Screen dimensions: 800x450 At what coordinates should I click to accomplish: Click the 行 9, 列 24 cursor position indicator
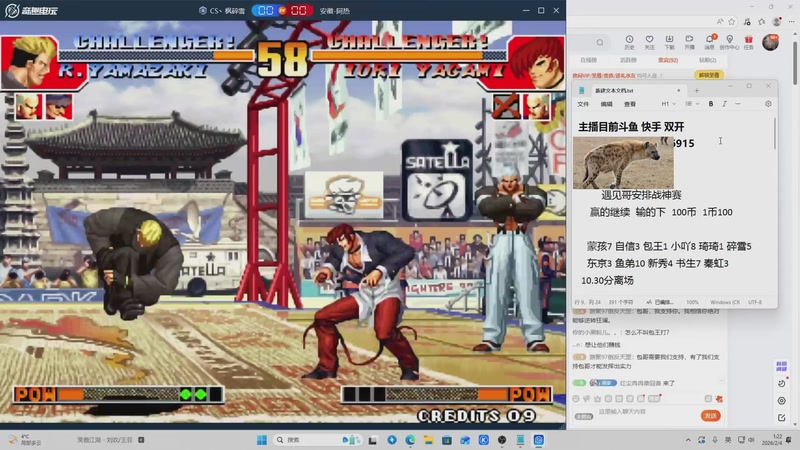click(587, 302)
